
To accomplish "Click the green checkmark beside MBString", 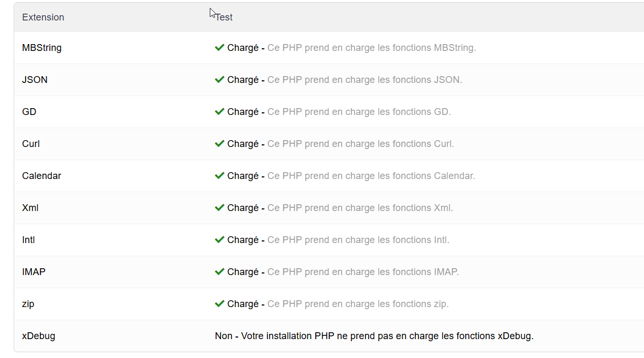I will tap(220, 48).
